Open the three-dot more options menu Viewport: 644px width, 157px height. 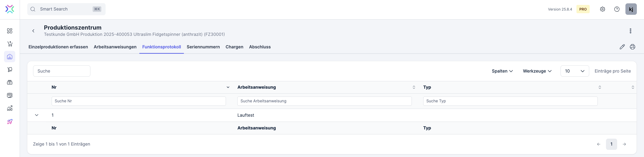(x=631, y=31)
